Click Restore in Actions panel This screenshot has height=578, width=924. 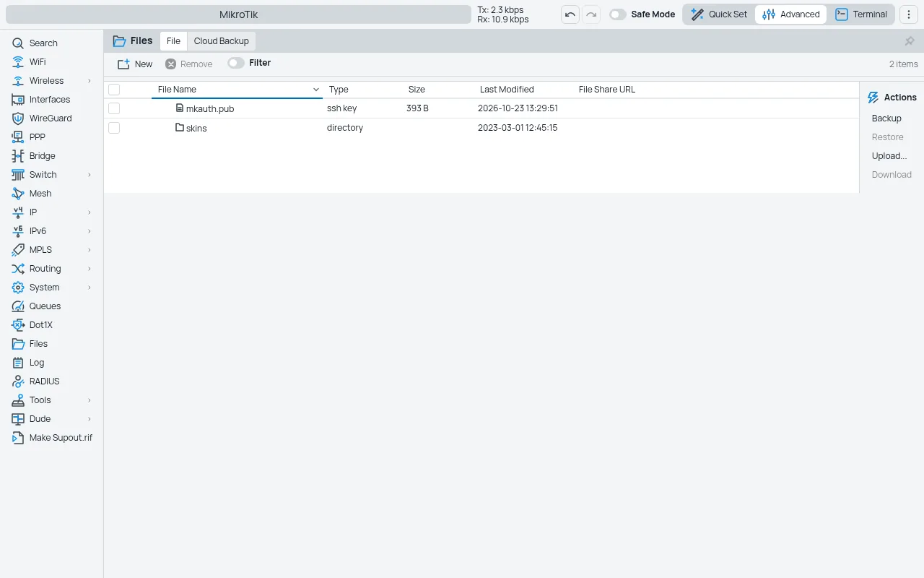(x=887, y=137)
